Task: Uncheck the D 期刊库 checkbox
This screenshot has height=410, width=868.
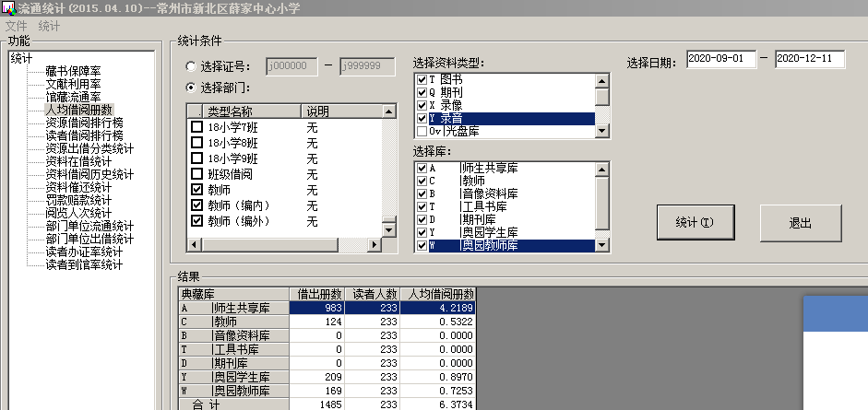Action: [x=422, y=220]
